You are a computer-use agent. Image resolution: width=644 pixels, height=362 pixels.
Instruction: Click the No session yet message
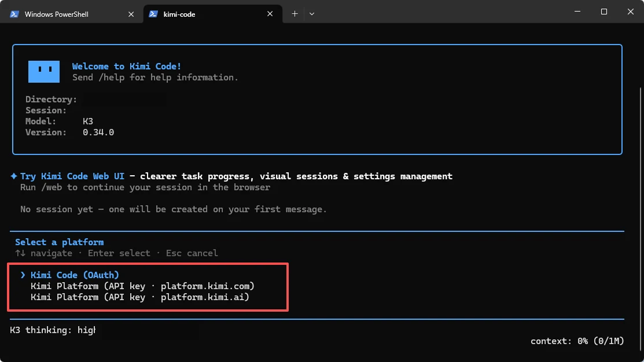174,209
